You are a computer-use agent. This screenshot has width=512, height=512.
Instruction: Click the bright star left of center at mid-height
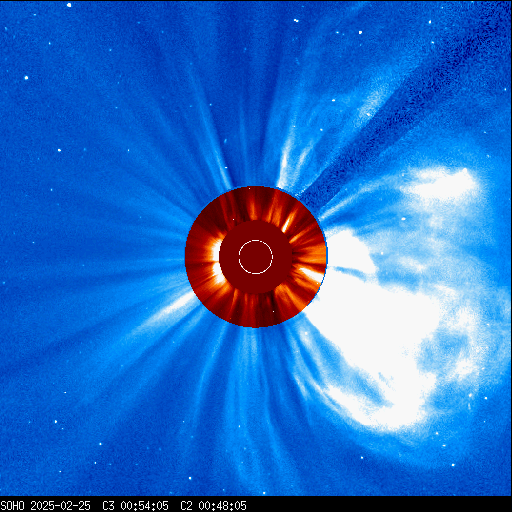[x=59, y=150]
